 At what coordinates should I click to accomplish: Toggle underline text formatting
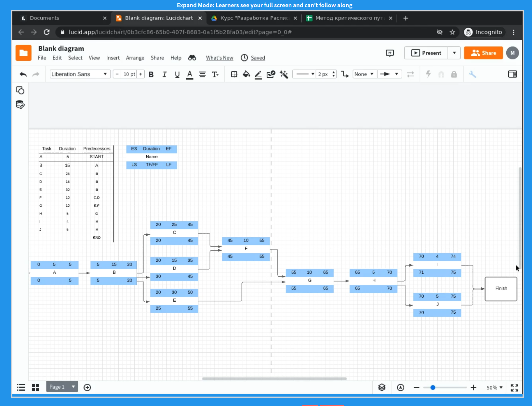(177, 74)
